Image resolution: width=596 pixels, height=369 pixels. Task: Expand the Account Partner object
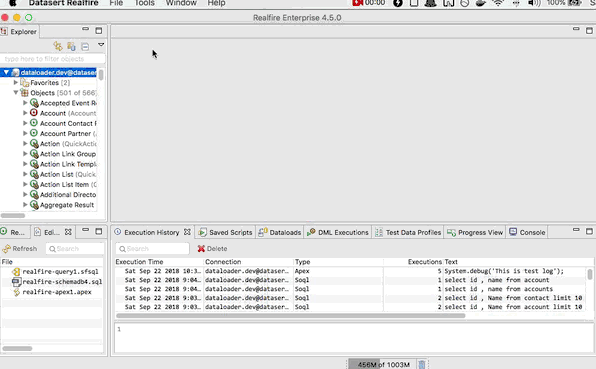[25, 133]
